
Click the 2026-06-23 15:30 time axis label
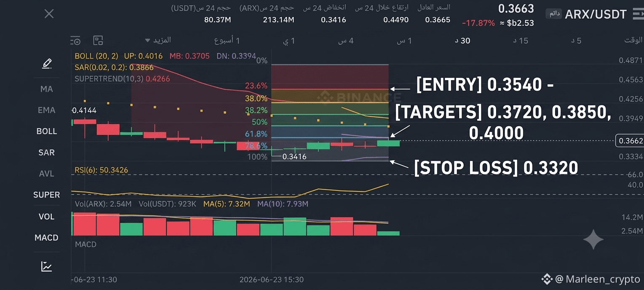pyautogui.click(x=271, y=279)
